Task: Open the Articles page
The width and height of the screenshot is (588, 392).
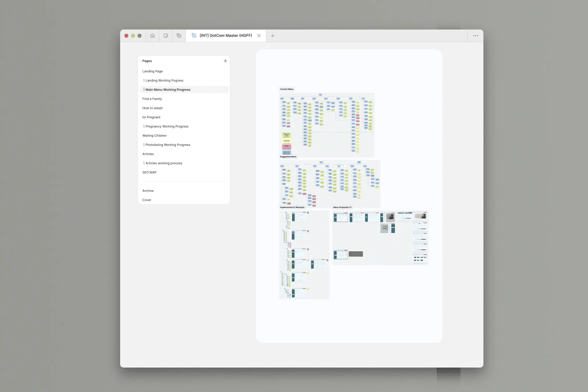Action: pos(148,154)
